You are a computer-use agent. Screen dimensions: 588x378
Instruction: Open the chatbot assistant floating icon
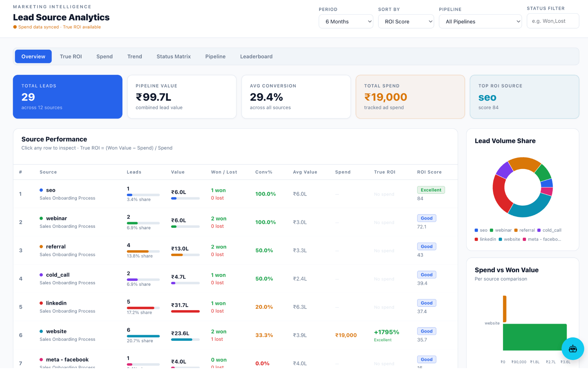(x=573, y=349)
